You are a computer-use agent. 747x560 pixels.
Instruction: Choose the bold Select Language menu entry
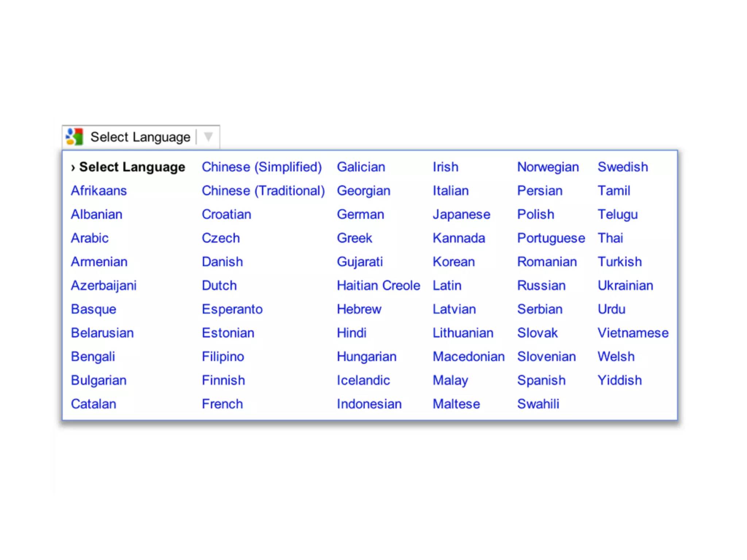click(x=132, y=167)
